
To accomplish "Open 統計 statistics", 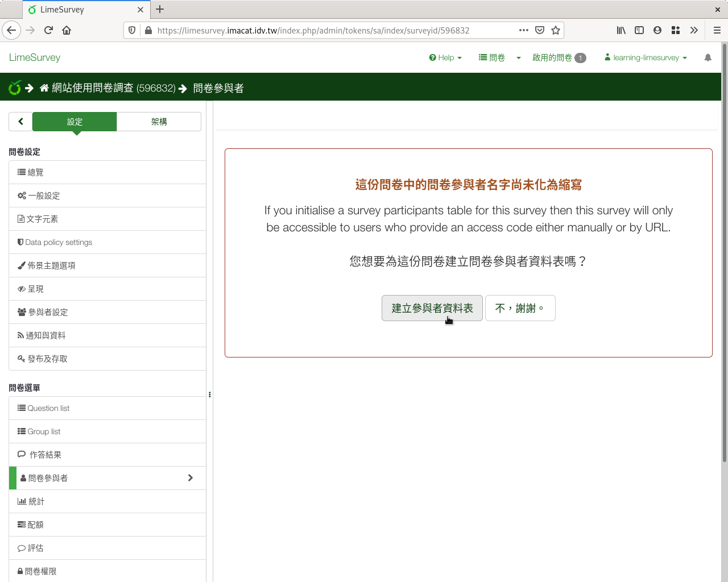I will click(x=107, y=501).
